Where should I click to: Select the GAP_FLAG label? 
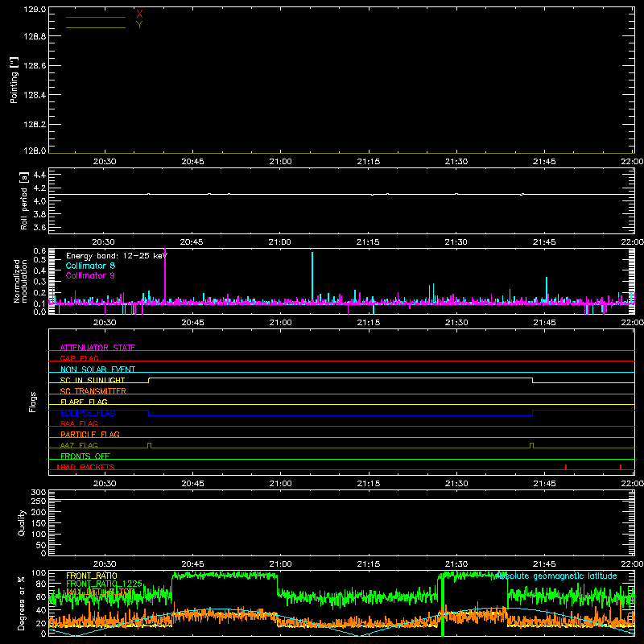79,358
